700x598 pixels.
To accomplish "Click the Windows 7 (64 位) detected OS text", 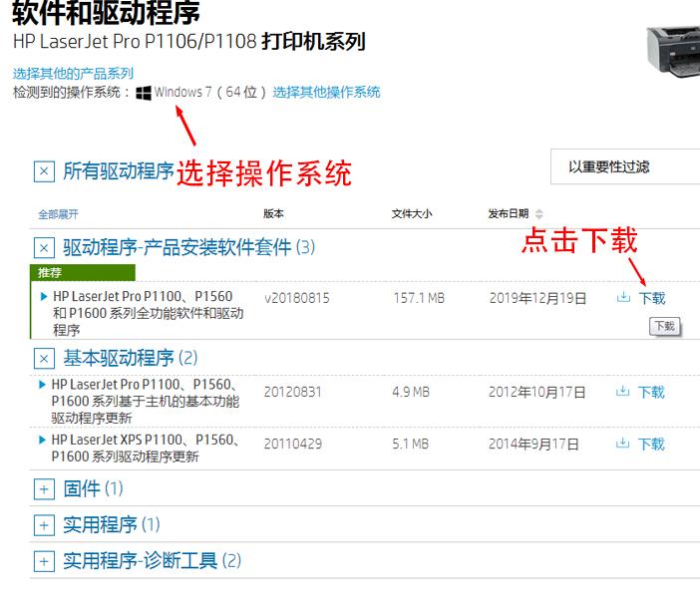I will (x=209, y=93).
